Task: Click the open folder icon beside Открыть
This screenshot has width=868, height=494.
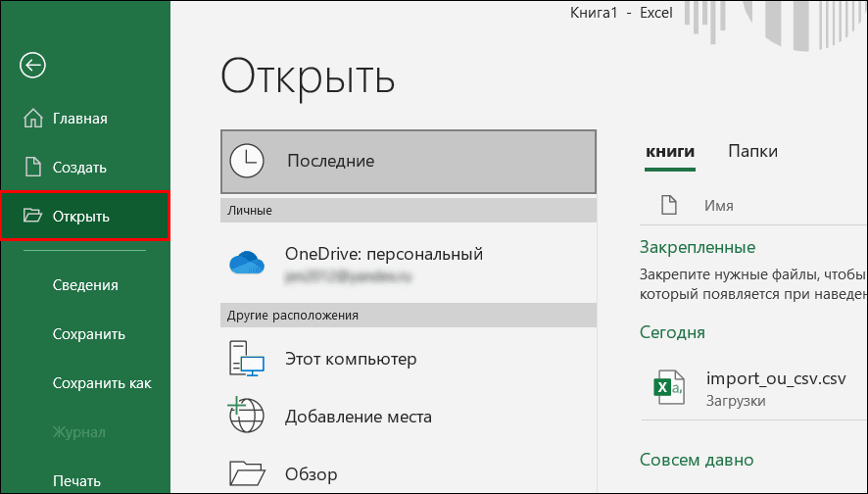Action: (x=33, y=217)
